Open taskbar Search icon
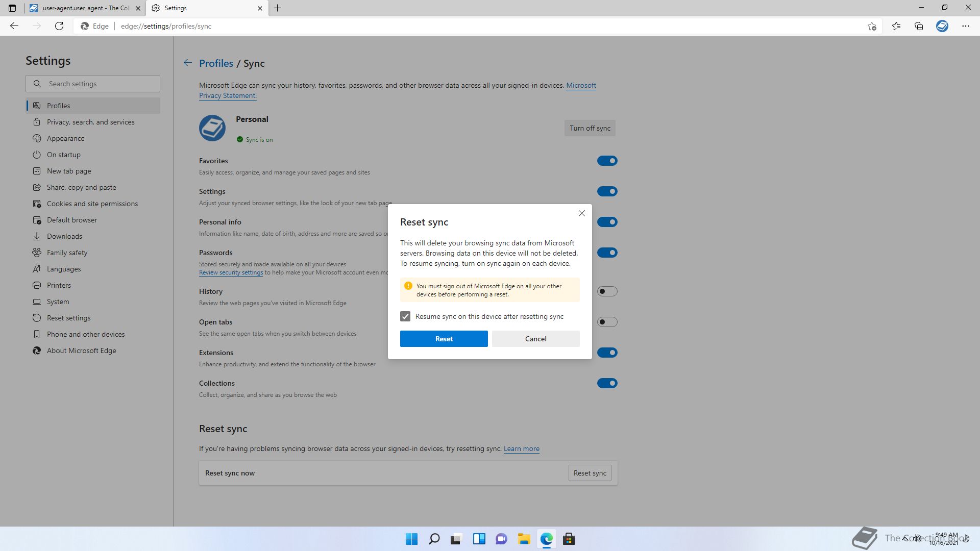 pos(434,539)
